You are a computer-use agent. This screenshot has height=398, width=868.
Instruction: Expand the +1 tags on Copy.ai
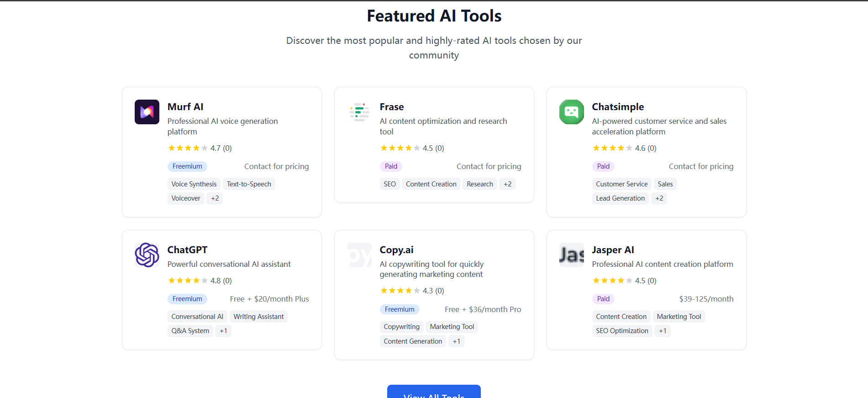[456, 341]
